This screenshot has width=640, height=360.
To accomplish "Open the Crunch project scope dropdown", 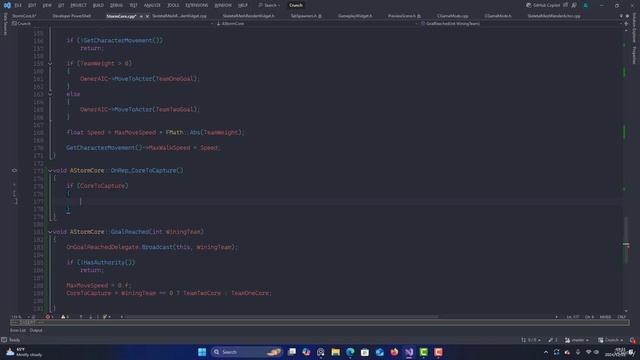I will (112, 24).
